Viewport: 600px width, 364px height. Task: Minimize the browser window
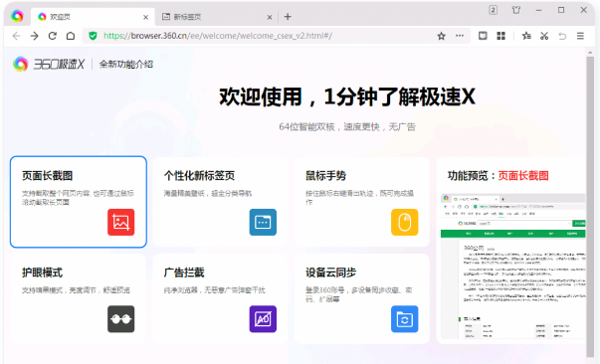pyautogui.click(x=538, y=10)
